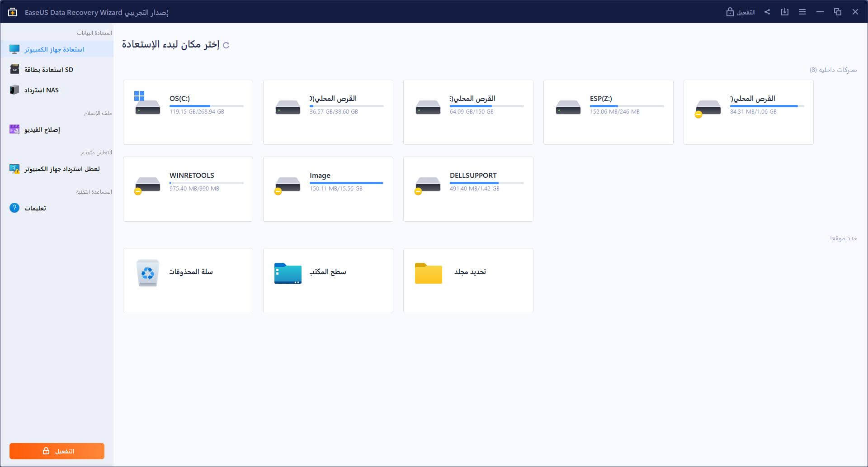Click تحديد مجلد select folder option
Screen dimensions: 868x467
point(468,281)
